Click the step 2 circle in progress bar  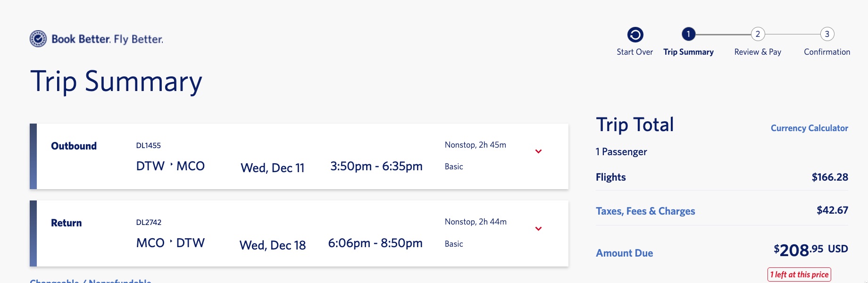point(758,33)
